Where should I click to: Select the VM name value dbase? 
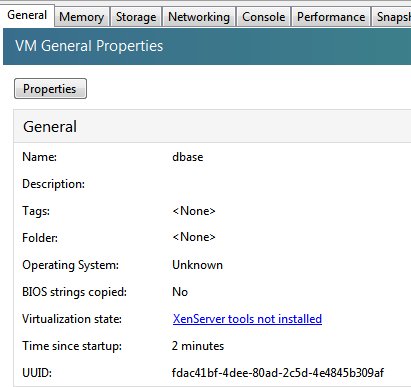click(188, 157)
